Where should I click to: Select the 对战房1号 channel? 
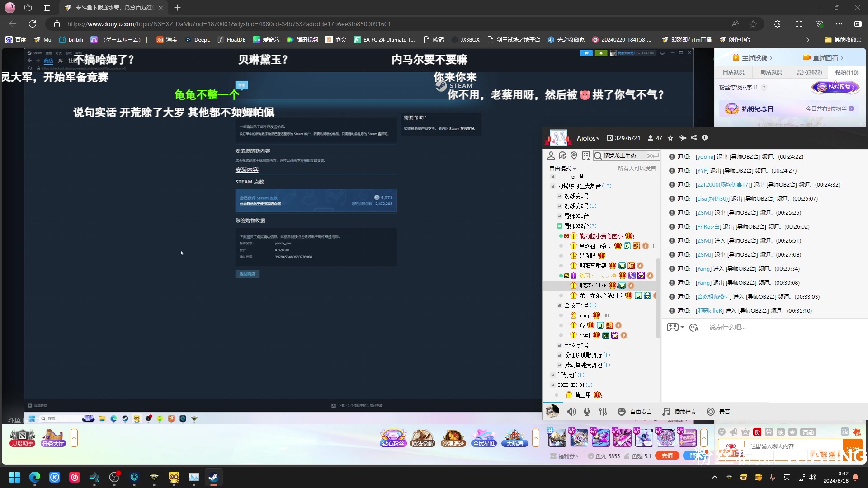pos(576,196)
